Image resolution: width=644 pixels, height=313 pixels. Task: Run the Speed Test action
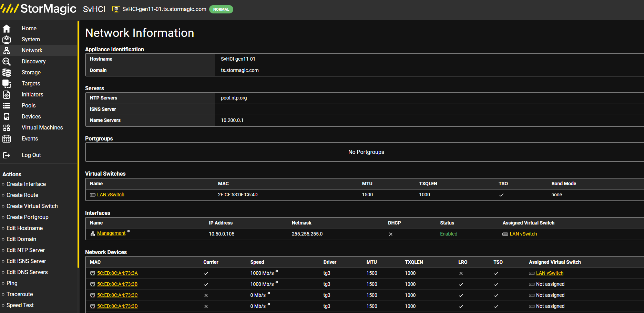pyautogui.click(x=20, y=305)
